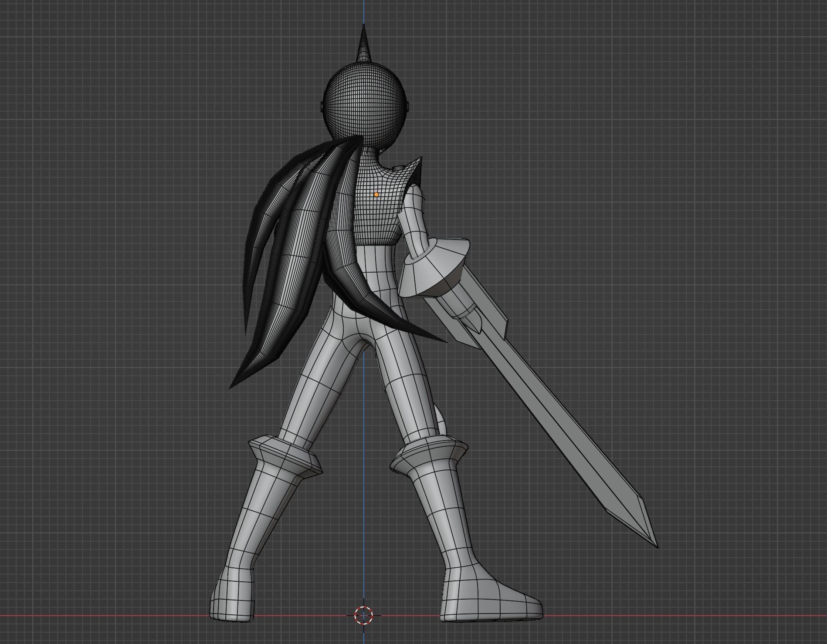Select the pointed spike atop the head
The height and width of the screenshot is (644, 827).
[363, 44]
